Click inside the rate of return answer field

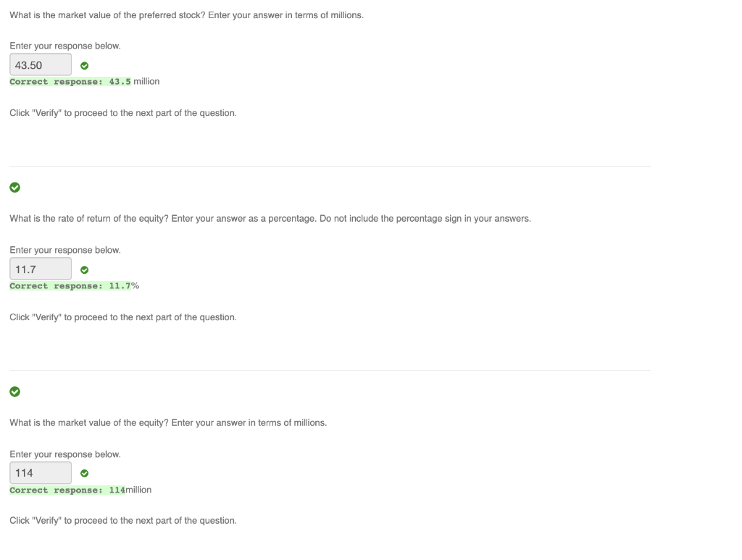[x=40, y=269]
